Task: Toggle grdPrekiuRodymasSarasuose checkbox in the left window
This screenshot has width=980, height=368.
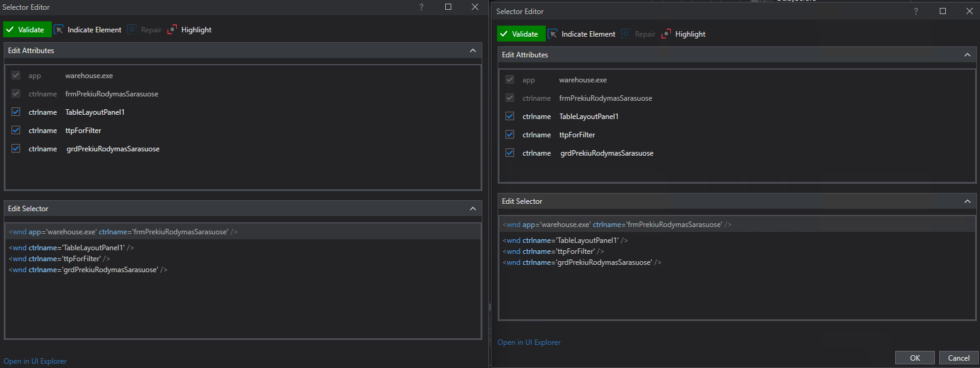Action: [16, 149]
